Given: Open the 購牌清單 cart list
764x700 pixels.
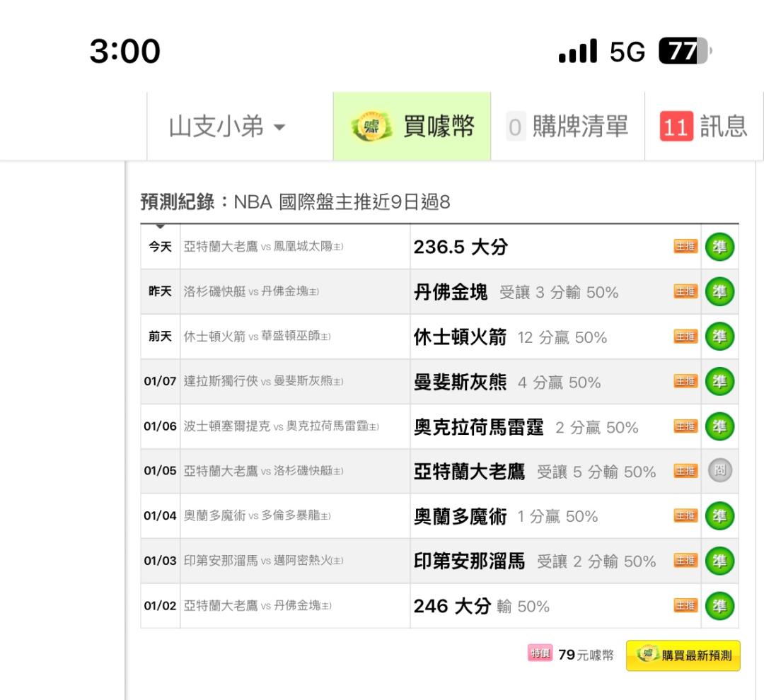Looking at the screenshot, I should 567,126.
